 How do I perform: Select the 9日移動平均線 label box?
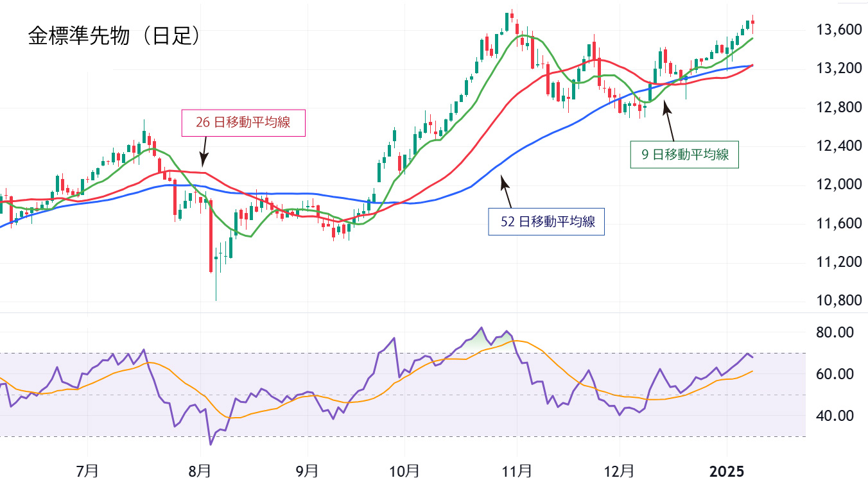tap(684, 154)
